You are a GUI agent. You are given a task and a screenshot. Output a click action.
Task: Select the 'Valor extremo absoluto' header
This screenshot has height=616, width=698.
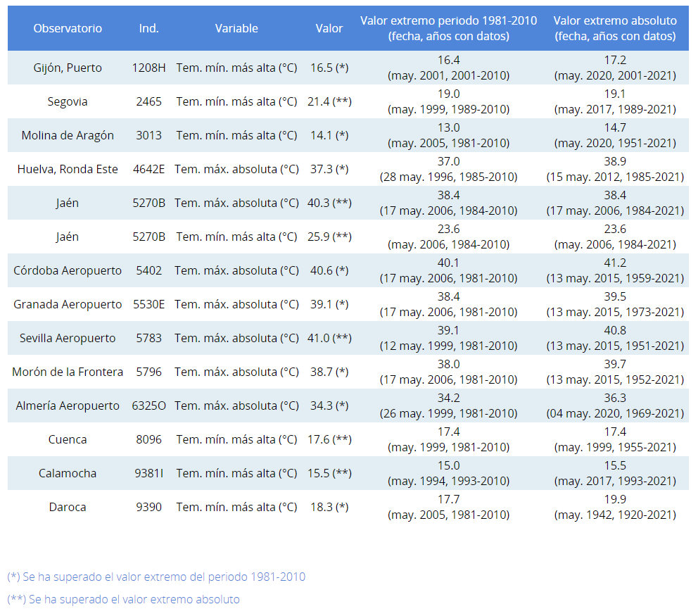click(x=615, y=28)
